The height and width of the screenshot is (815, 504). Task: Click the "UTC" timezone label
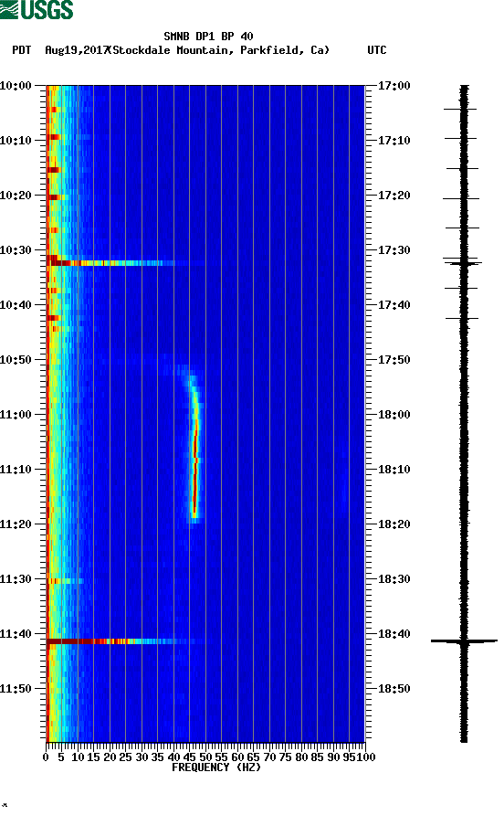coord(377,50)
